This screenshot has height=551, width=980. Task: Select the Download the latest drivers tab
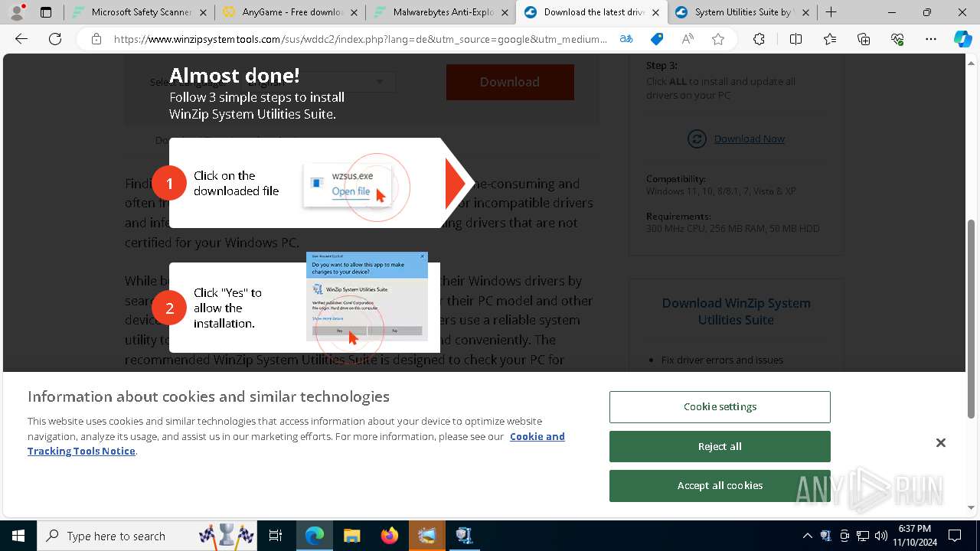(592, 12)
